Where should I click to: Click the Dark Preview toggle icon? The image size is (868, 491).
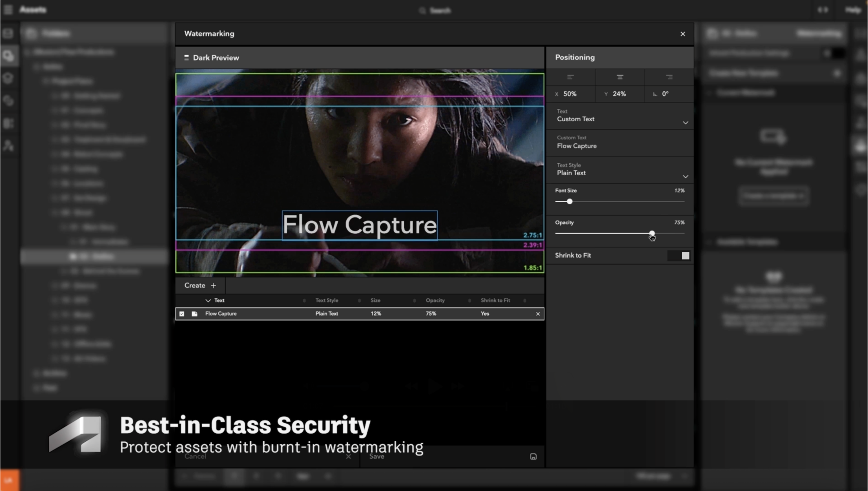[186, 57]
